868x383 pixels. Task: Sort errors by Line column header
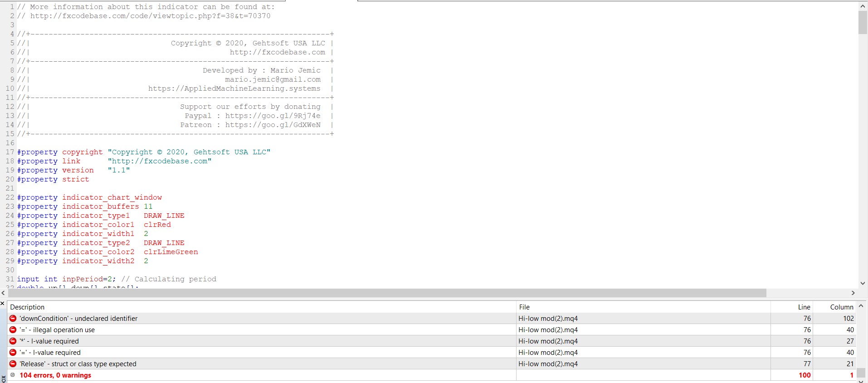pos(791,307)
